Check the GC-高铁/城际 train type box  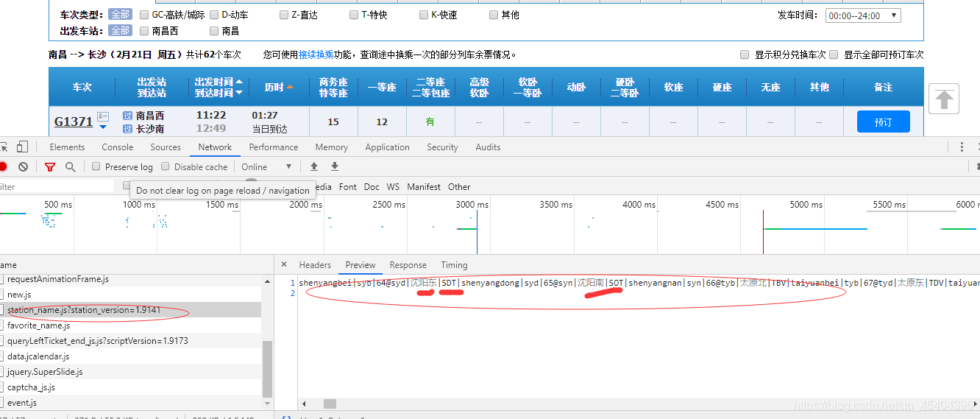(x=144, y=15)
